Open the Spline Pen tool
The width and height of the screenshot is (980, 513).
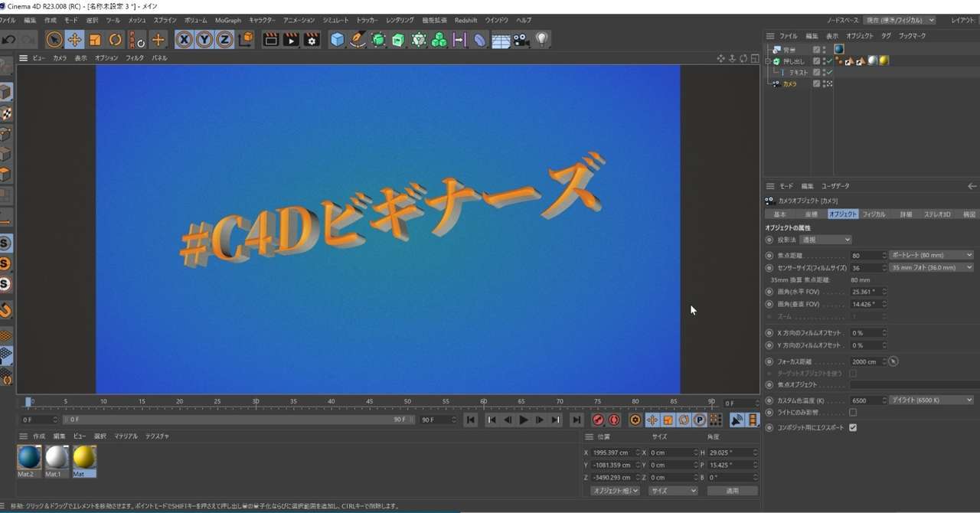(358, 40)
